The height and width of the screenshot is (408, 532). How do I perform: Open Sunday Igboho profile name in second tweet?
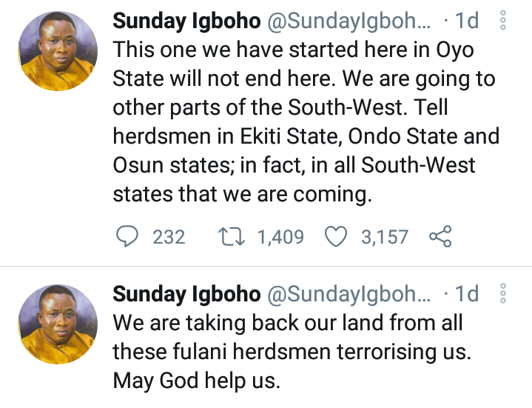click(186, 294)
